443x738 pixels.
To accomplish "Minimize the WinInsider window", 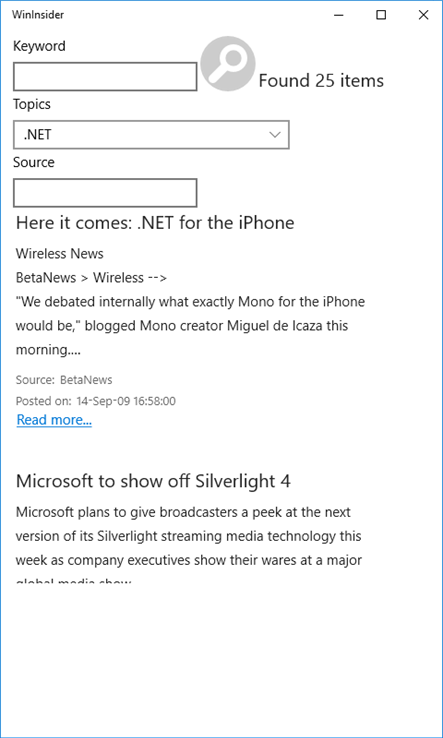I will click(338, 15).
